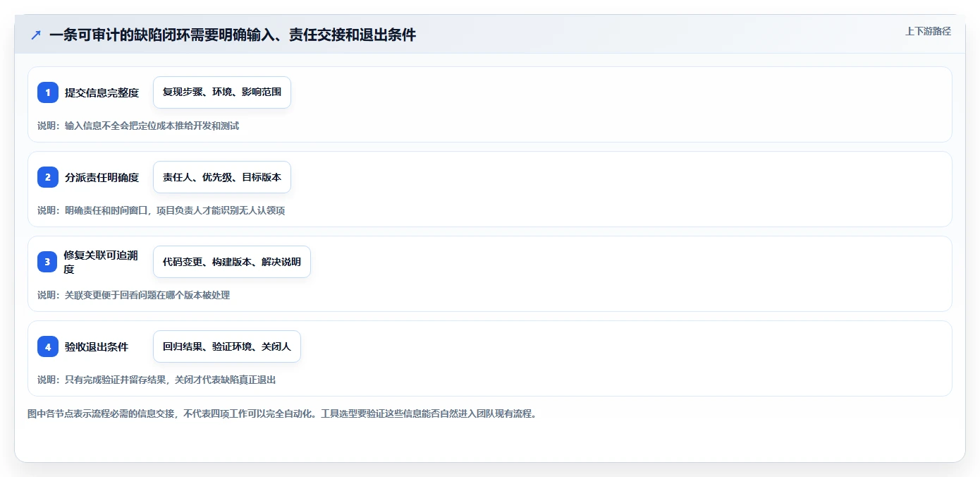
Task: Click the 验收退出条件 step title
Action: [x=97, y=346]
